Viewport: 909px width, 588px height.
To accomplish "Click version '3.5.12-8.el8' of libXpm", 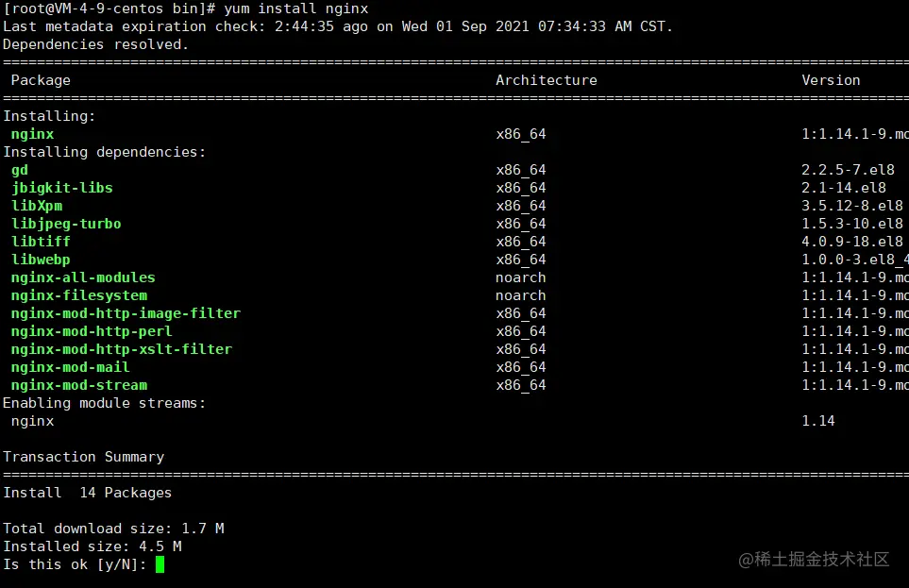I will pyautogui.click(x=852, y=206).
